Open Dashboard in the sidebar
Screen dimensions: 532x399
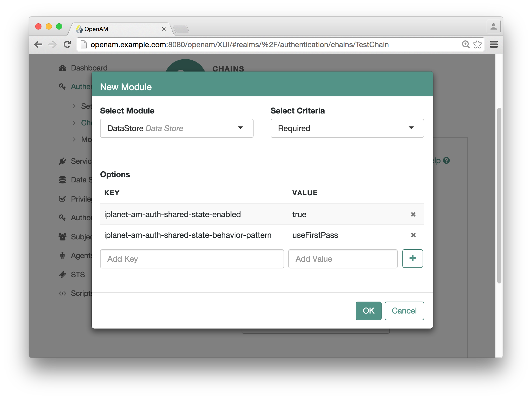(x=89, y=68)
